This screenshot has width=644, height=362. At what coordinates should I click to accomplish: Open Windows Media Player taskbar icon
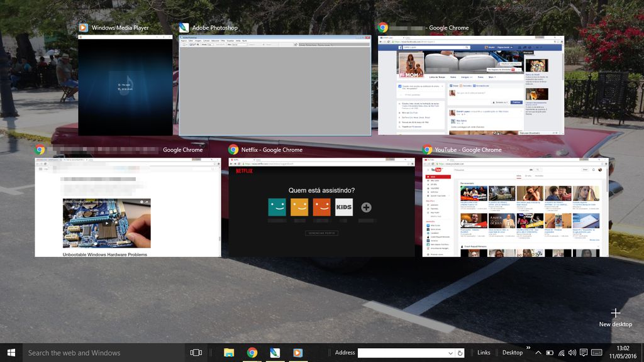pos(297,353)
